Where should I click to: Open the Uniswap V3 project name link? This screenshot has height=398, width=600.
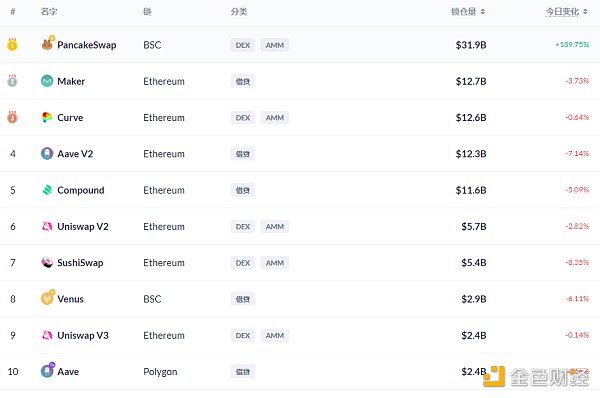click(x=83, y=335)
